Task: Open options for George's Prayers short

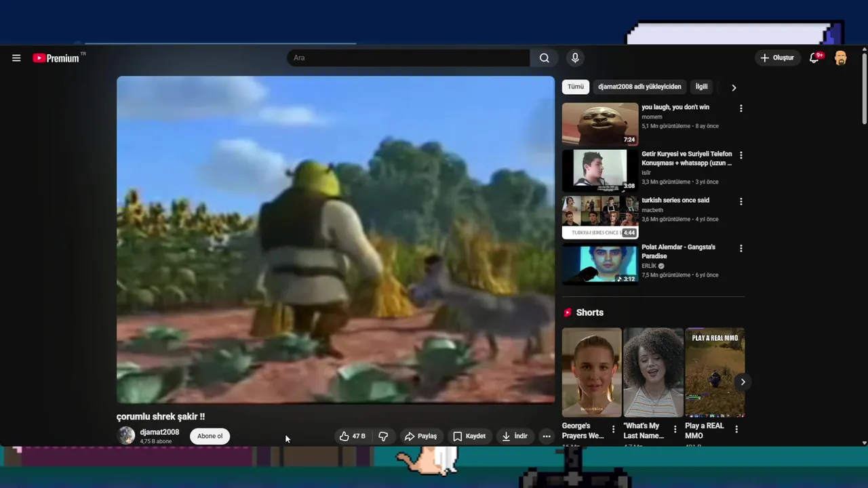Action: tap(613, 429)
